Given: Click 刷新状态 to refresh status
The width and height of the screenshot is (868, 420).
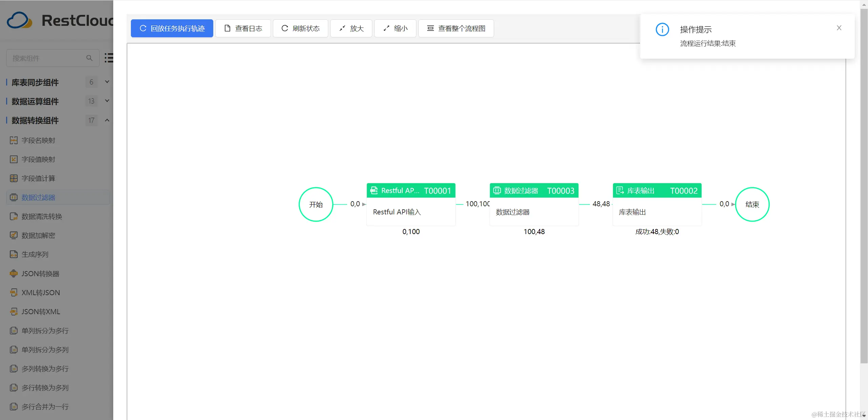Looking at the screenshot, I should [300, 28].
